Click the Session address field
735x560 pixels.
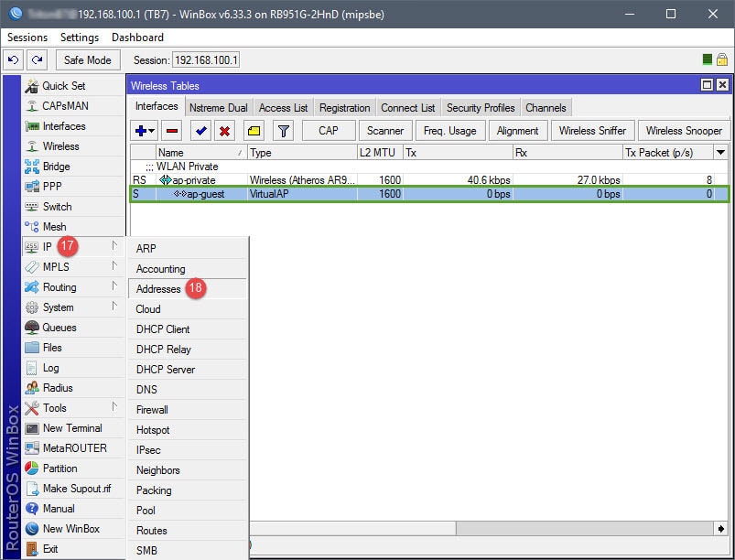coord(206,60)
